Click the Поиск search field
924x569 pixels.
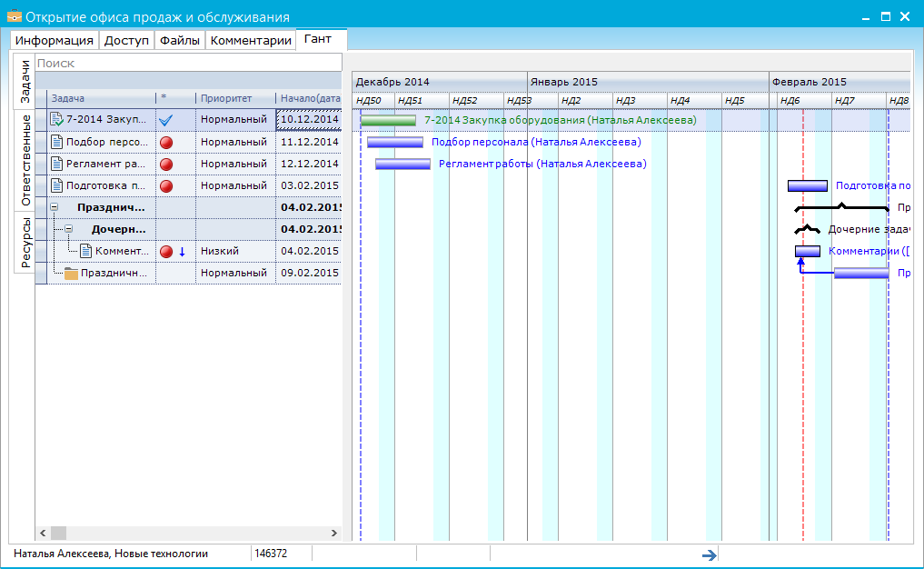click(189, 63)
